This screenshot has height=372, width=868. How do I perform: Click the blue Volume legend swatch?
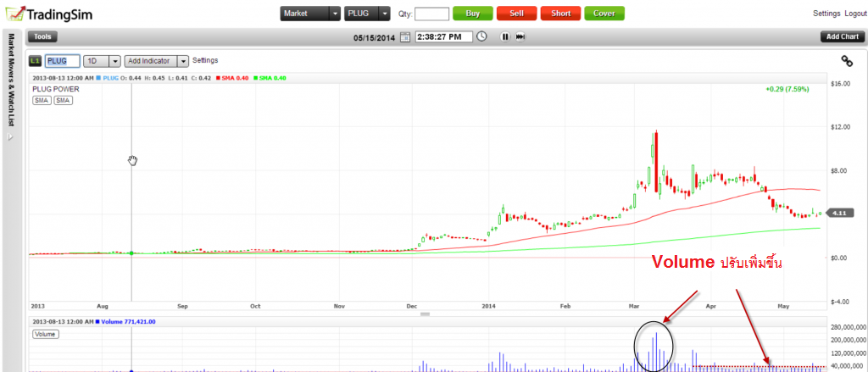[98, 322]
